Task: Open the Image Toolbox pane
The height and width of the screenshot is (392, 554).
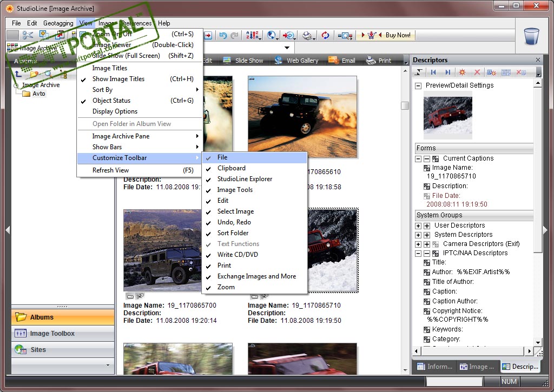Action: tap(63, 334)
